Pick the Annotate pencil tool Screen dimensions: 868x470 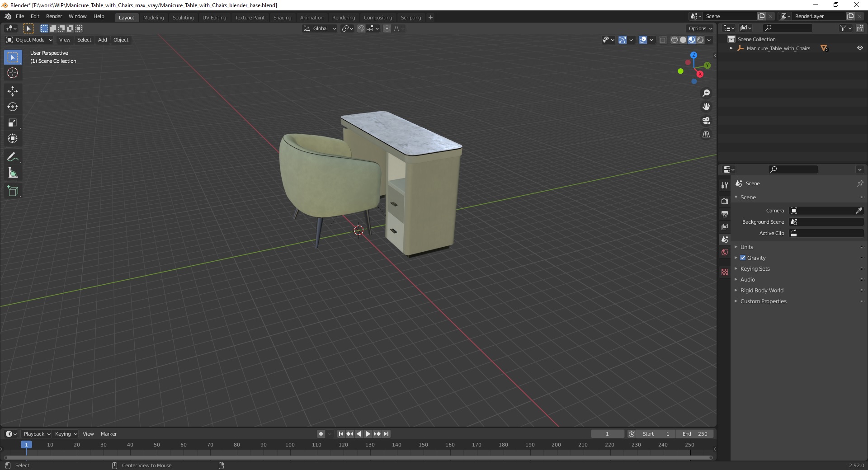click(13, 157)
